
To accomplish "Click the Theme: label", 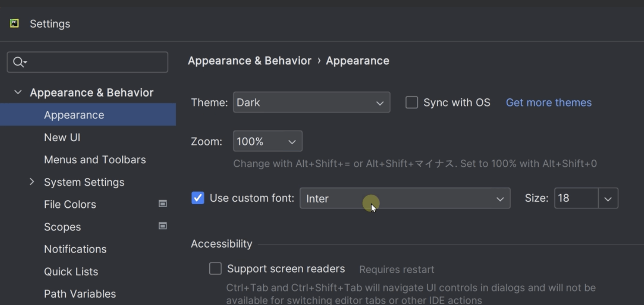I will [209, 103].
